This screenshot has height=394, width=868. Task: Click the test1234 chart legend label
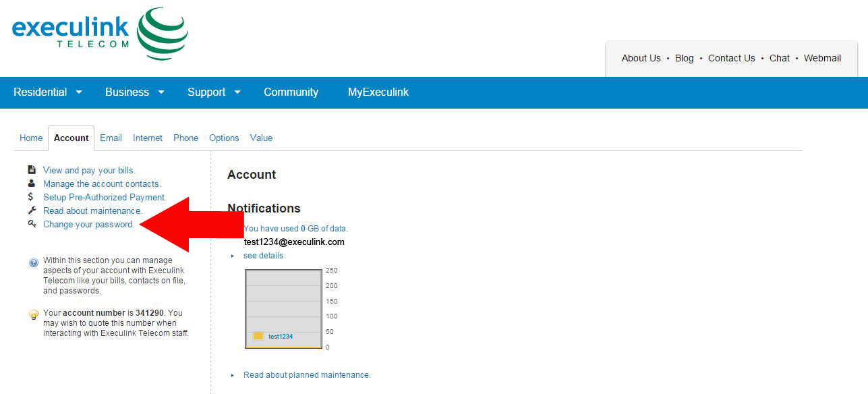[x=281, y=336]
